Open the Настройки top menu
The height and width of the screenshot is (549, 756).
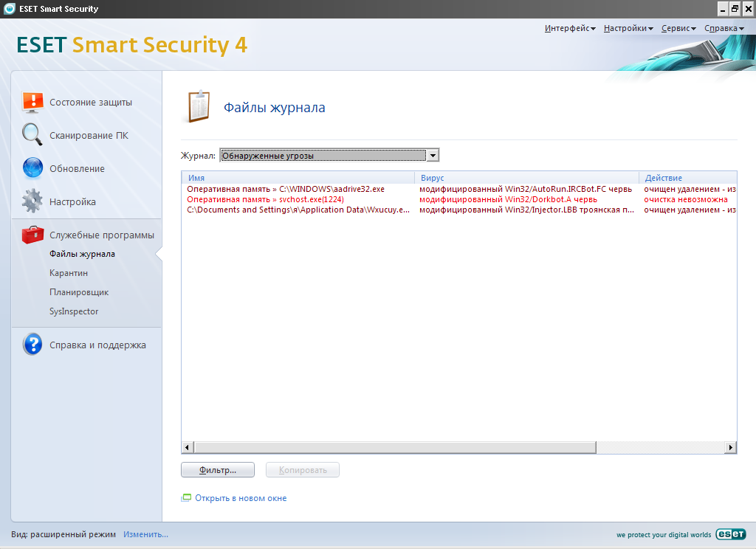pyautogui.click(x=628, y=28)
